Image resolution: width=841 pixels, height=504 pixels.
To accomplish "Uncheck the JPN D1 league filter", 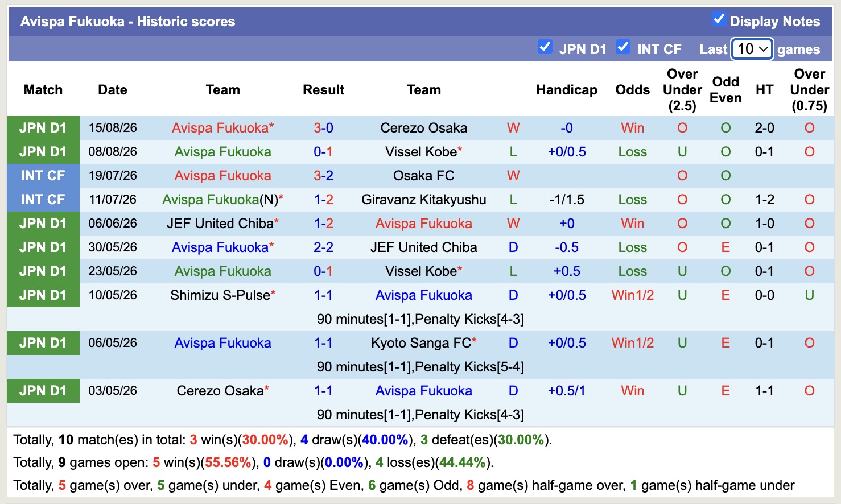I will pos(545,47).
